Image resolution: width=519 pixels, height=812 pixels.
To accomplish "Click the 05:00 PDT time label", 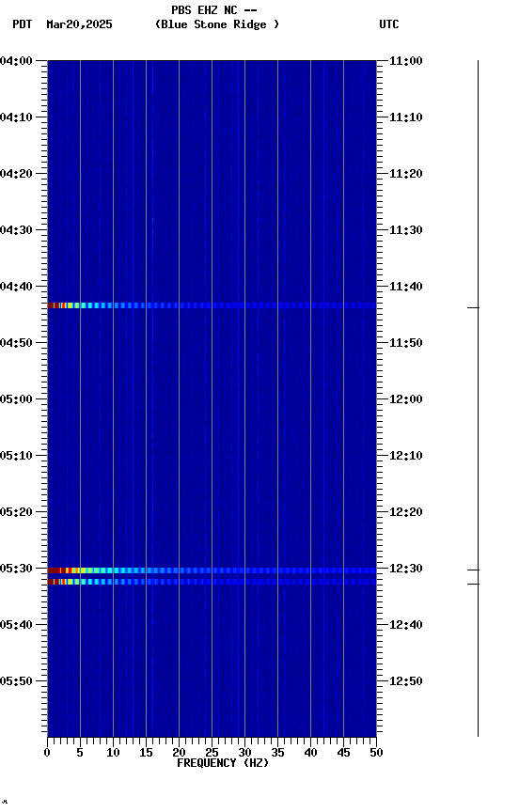I will point(16,399).
